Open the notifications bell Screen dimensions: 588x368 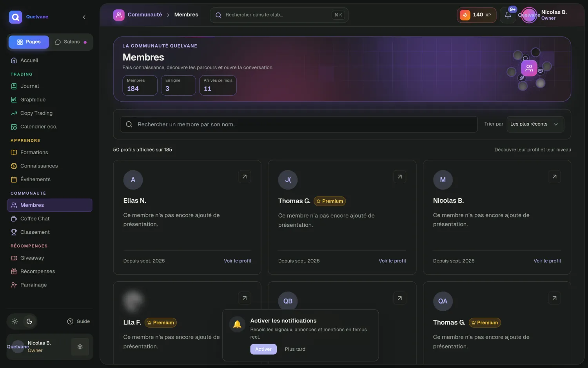508,15
